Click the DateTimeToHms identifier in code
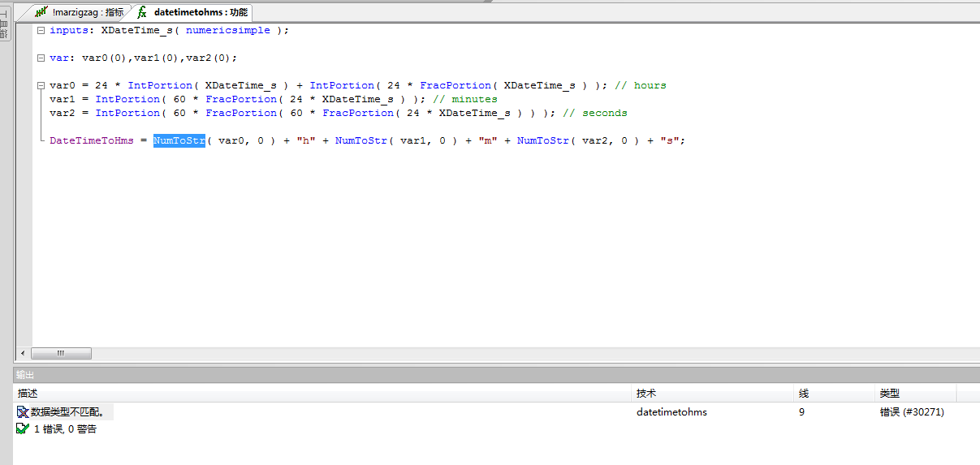980x465 pixels. (92, 140)
